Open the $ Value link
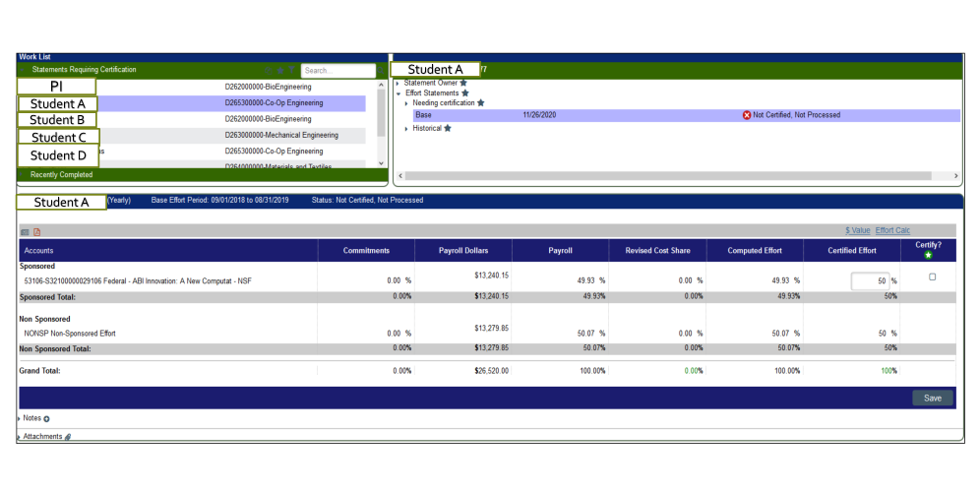 (858, 230)
